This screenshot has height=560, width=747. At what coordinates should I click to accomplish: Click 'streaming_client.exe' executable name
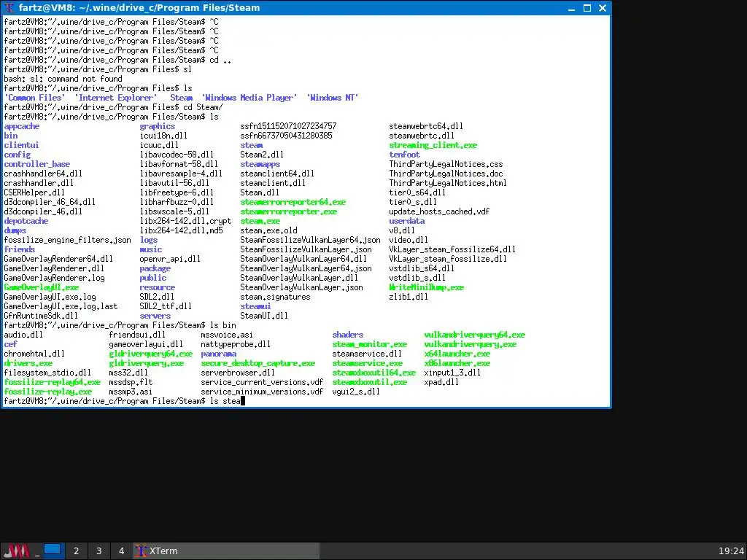(433, 145)
